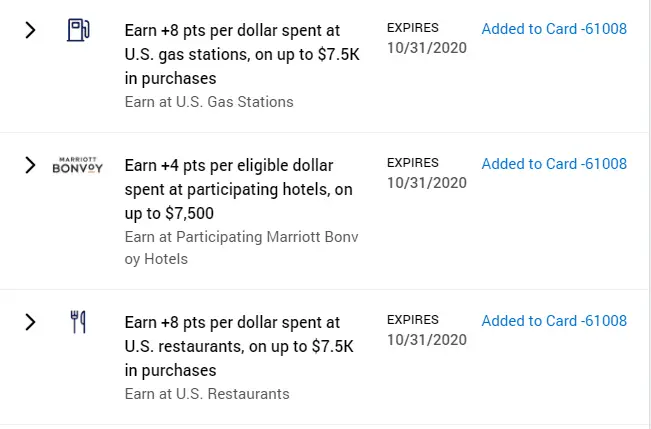Click the 10/31/2020 date on gas stations offer
Screen dimensions: 651x429
click(x=427, y=47)
